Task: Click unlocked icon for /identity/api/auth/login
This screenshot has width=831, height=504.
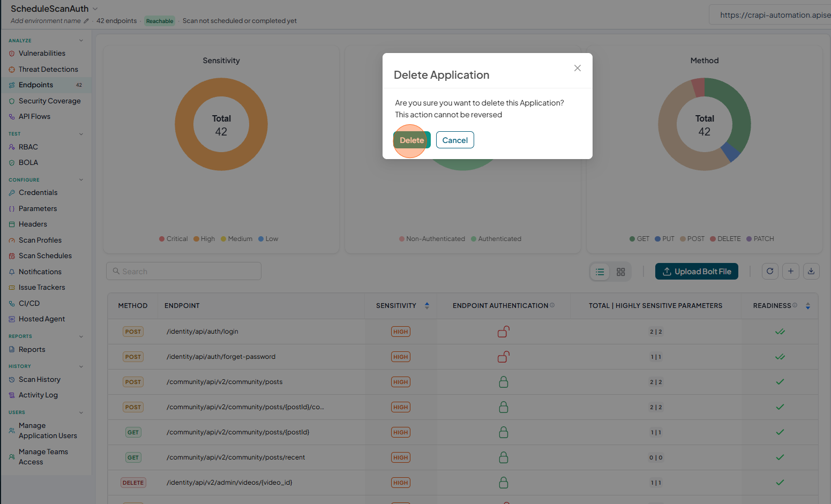Action: point(504,332)
